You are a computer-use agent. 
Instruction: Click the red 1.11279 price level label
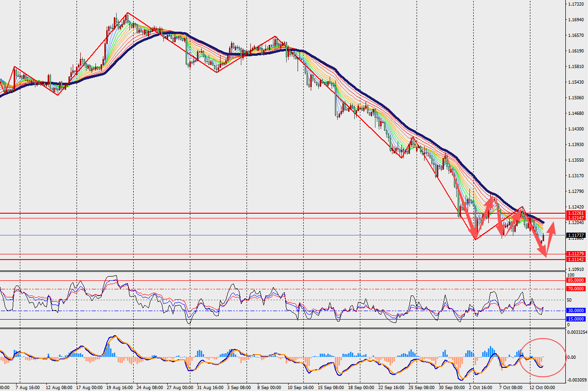pos(577,254)
